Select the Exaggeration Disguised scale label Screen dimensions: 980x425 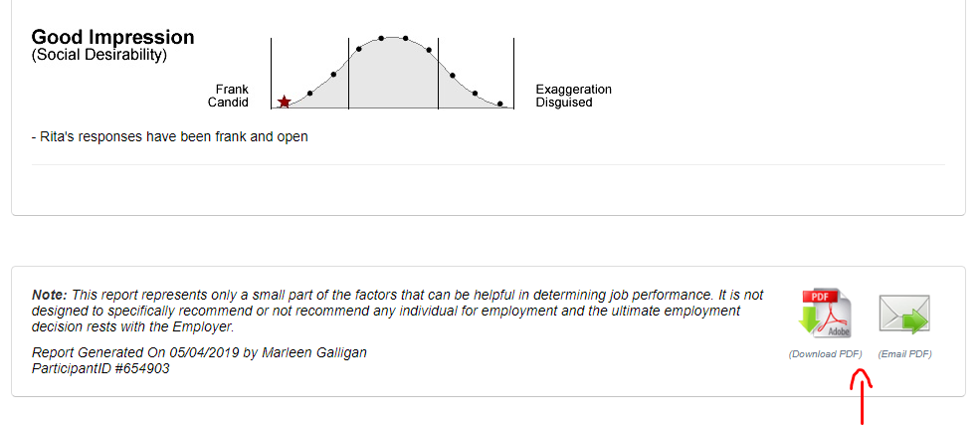[574, 96]
